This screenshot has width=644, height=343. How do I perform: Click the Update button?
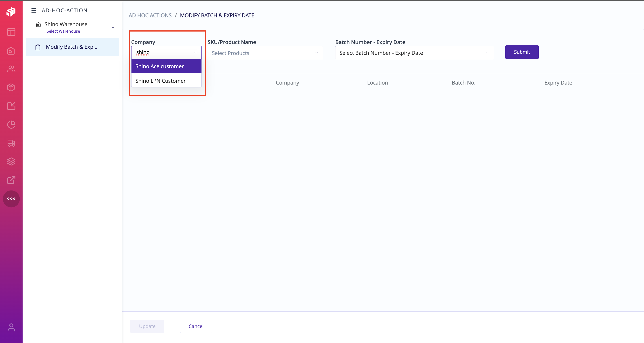click(147, 326)
